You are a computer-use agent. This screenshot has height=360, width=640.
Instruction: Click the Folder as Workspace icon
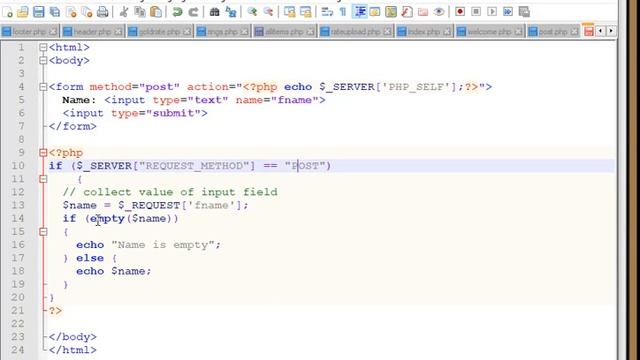[423, 12]
